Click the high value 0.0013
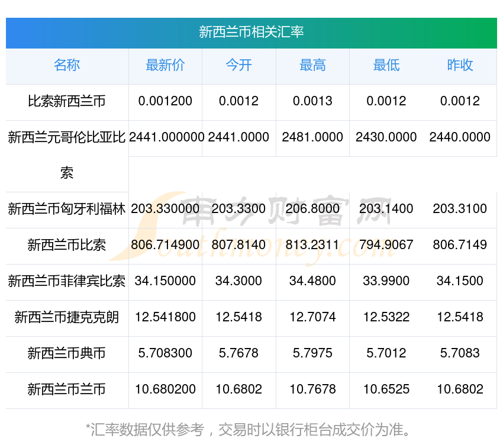Image resolution: width=503 pixels, height=448 pixels. 312,101
